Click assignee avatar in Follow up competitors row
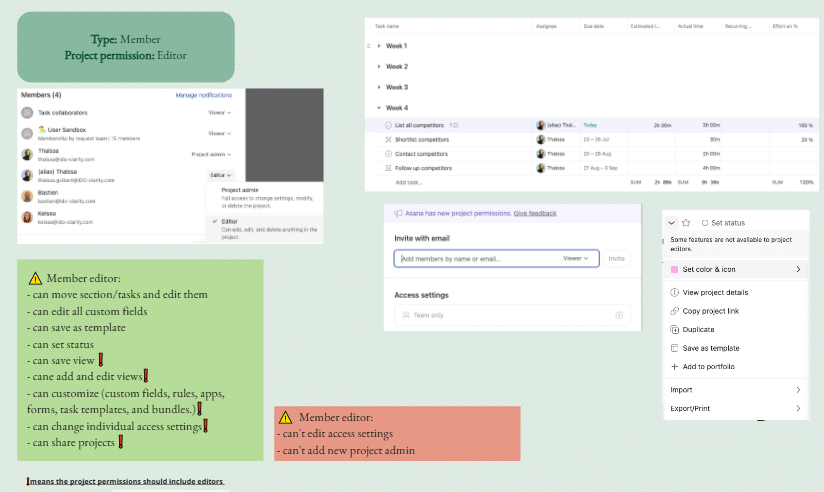The height and width of the screenshot is (492, 824). pyautogui.click(x=541, y=168)
